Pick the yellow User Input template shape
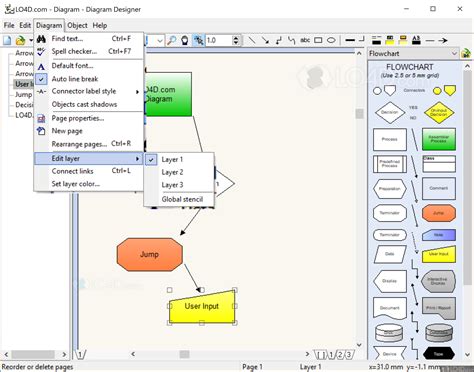Viewport: 474px width, 372px height. (439, 255)
